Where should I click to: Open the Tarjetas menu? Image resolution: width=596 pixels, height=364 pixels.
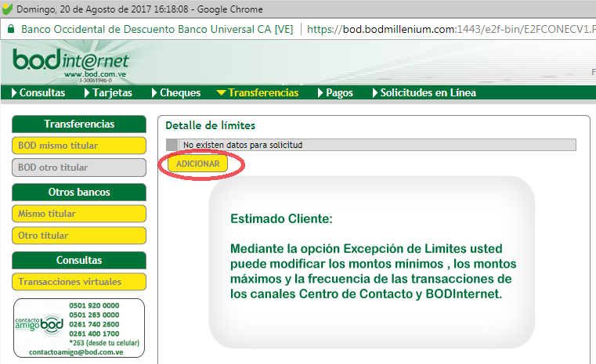(112, 92)
